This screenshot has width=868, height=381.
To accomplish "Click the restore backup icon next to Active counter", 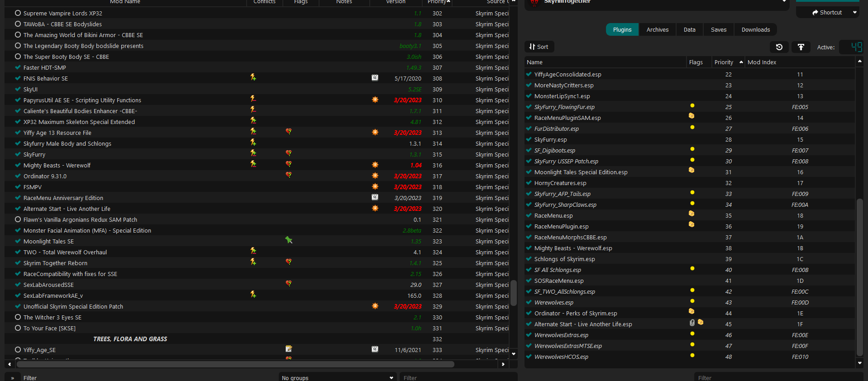I will (x=779, y=47).
